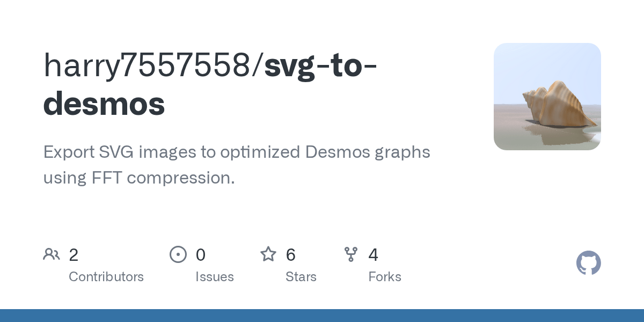Click the word 'desmos' in the title
This screenshot has width=644, height=322.
point(104,104)
